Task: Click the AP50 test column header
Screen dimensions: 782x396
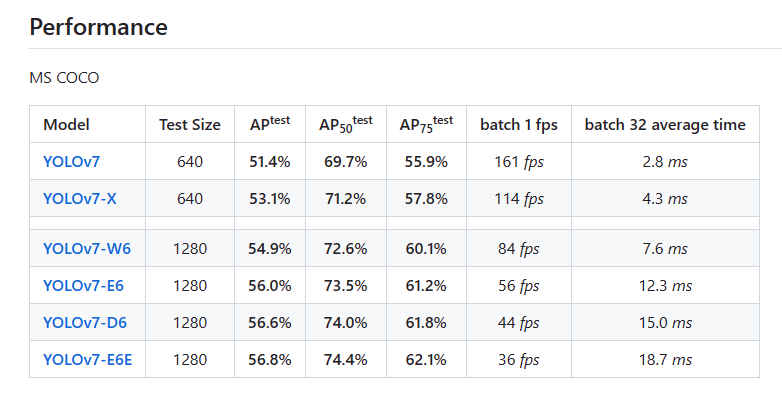Action: click(x=346, y=124)
